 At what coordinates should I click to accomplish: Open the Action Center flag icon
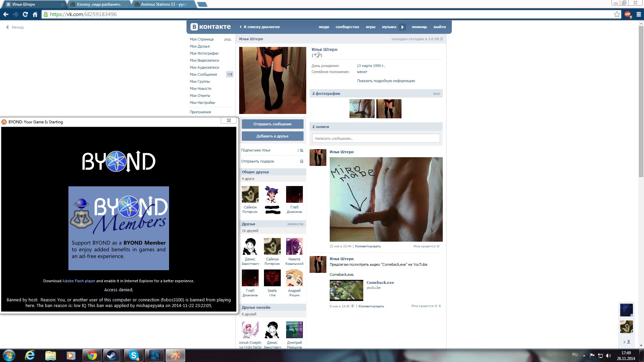coord(592,356)
